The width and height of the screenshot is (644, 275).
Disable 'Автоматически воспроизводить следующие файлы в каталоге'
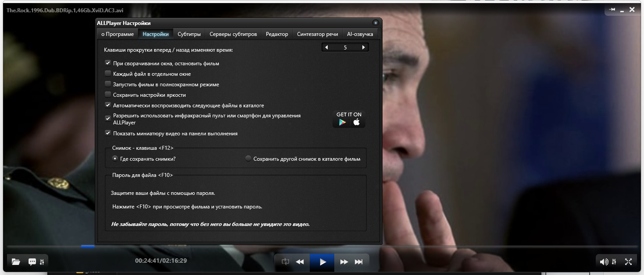tap(108, 105)
